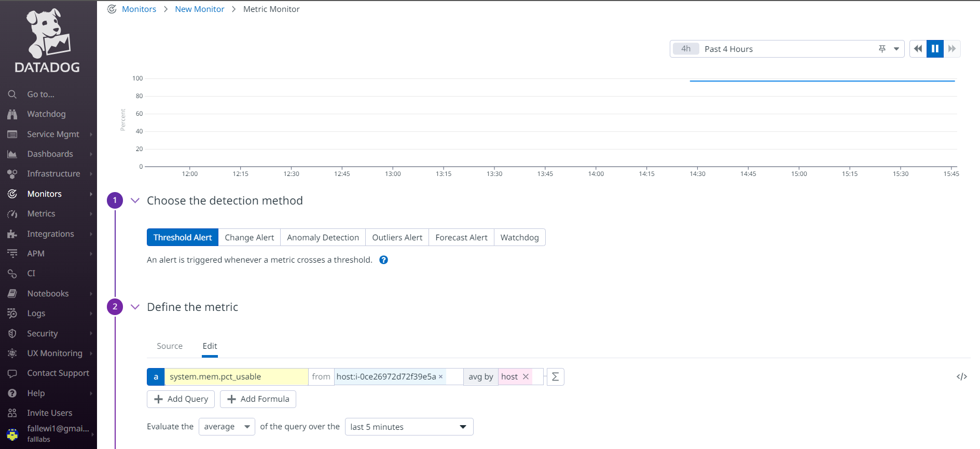This screenshot has height=449, width=980.
Task: Click the Integrations puzzle icon
Action: [x=12, y=234]
